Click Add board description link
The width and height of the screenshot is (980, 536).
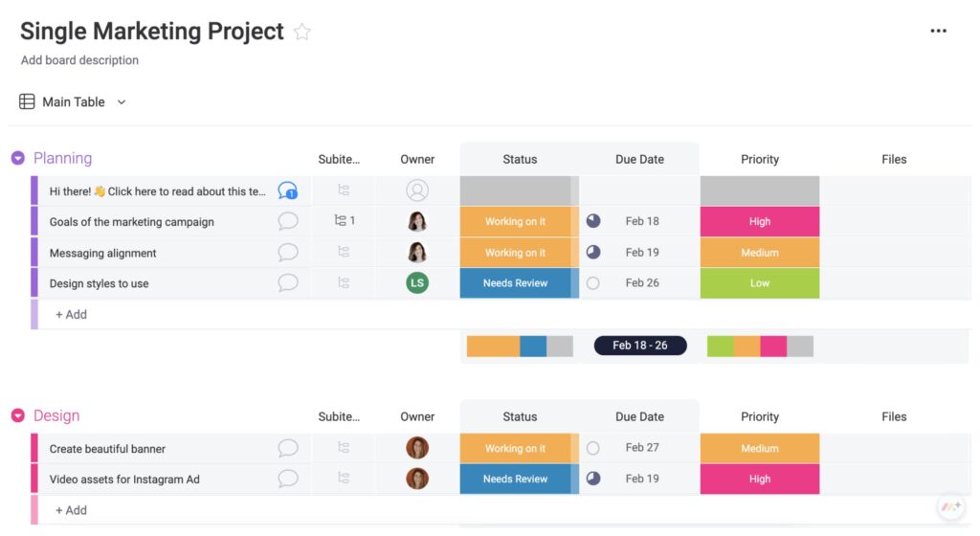(x=80, y=60)
